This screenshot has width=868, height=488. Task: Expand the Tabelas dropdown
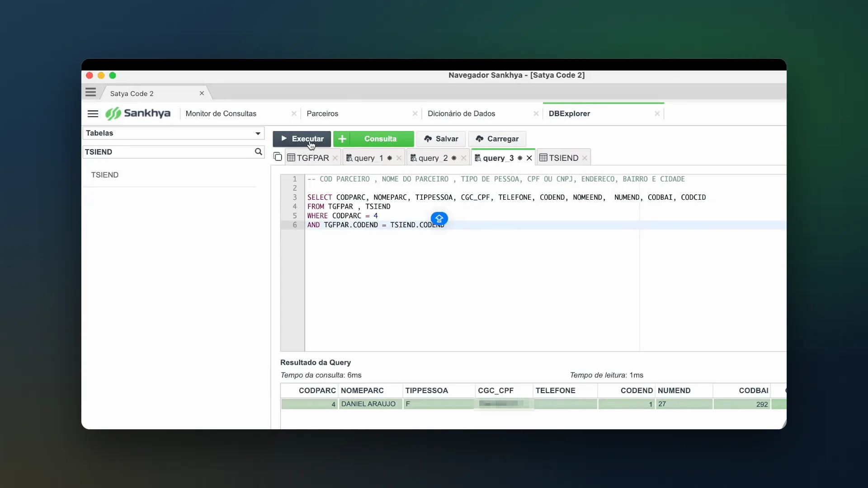pyautogui.click(x=173, y=133)
